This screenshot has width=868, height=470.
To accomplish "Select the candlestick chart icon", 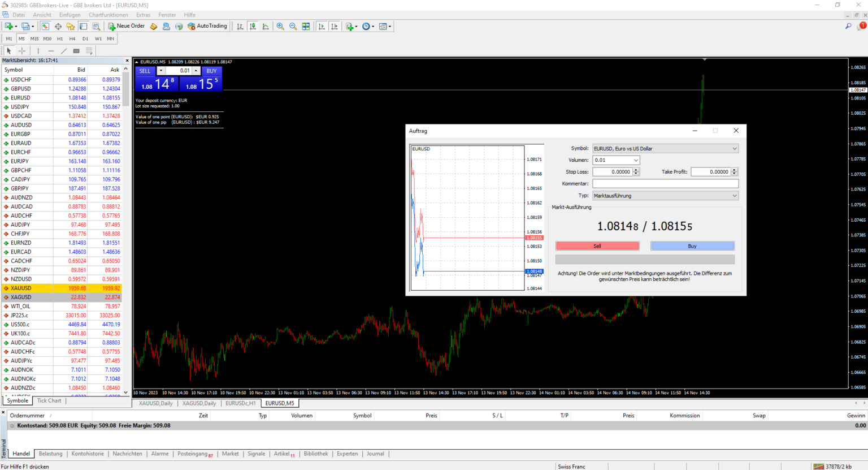I will point(253,26).
